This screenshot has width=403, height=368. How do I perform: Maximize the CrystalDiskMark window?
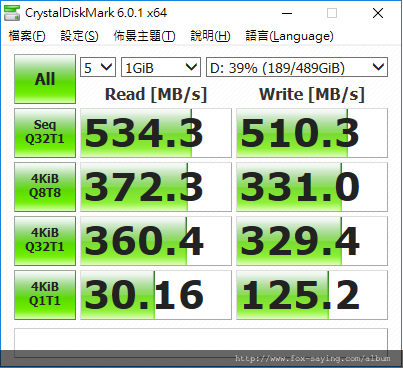point(332,13)
